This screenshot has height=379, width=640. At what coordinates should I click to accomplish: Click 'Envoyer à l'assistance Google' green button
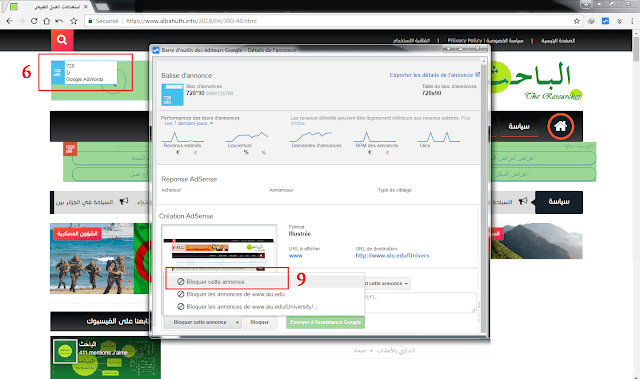[325, 322]
